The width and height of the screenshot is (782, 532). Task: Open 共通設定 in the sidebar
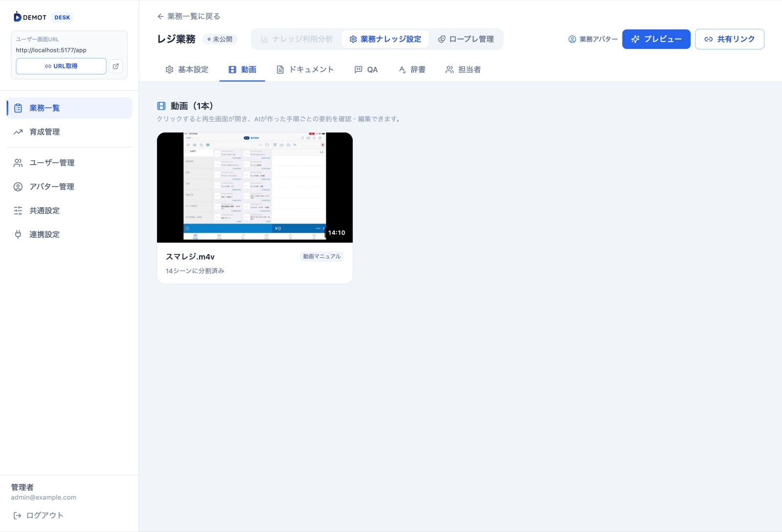69,211
